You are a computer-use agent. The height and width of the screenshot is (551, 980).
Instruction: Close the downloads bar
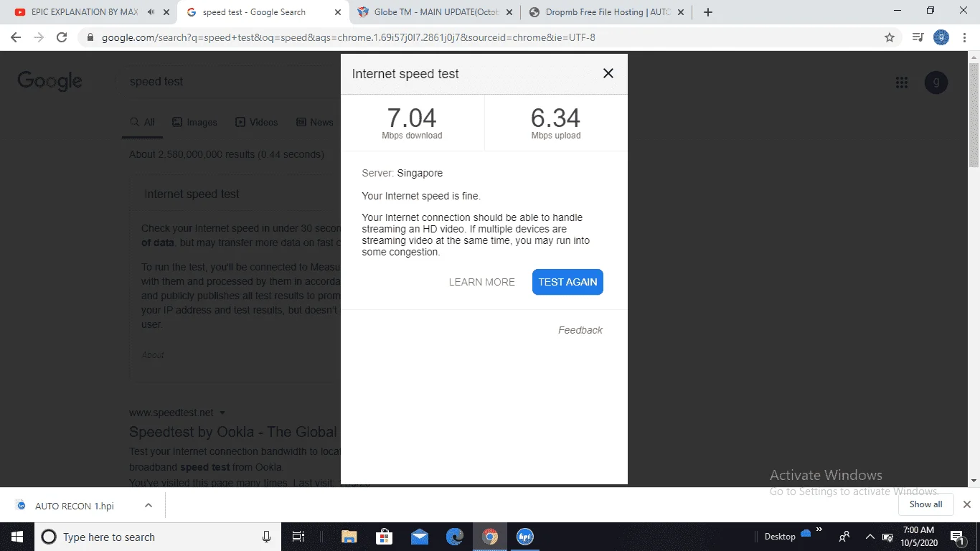pyautogui.click(x=966, y=504)
